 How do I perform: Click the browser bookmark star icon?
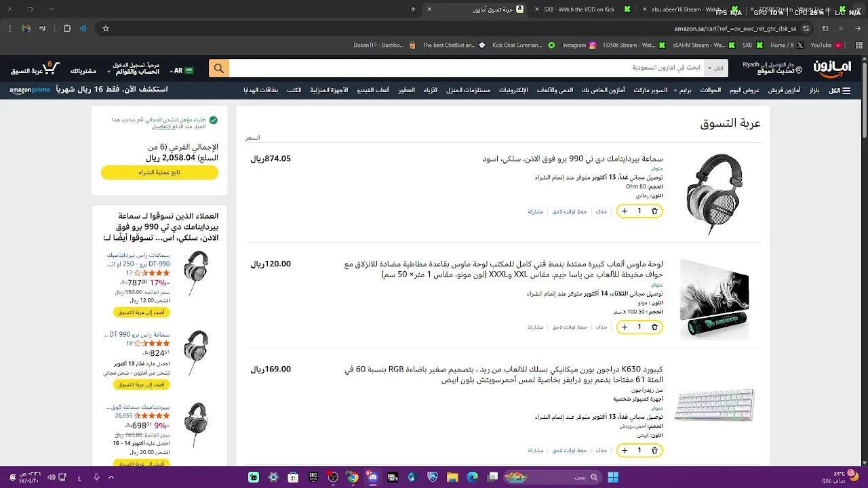pos(106,28)
